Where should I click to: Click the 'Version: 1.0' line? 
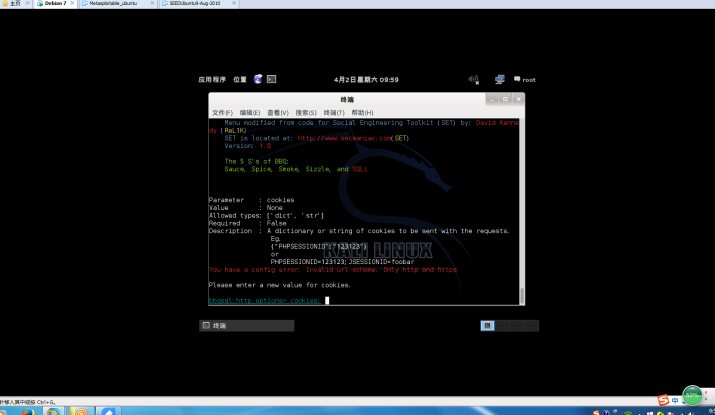coord(248,146)
